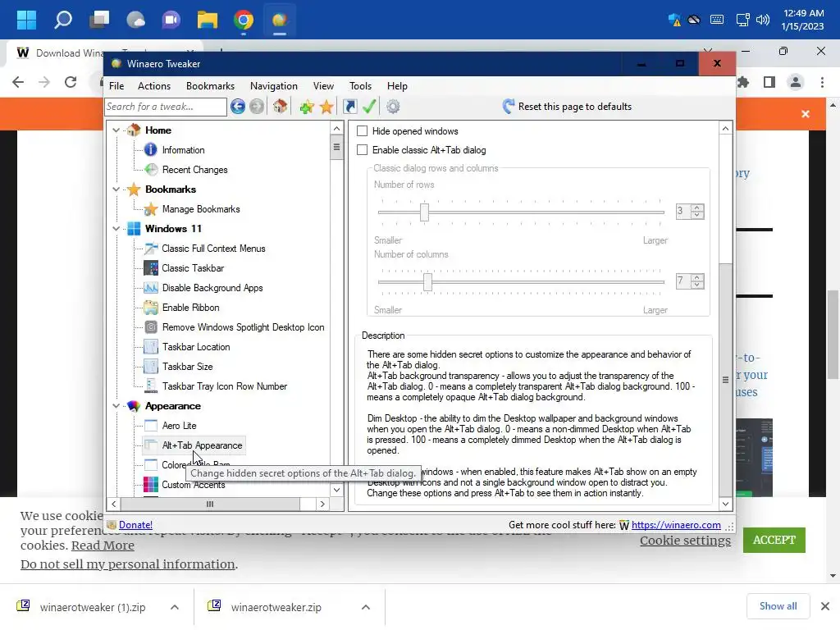
Task: Collapse the Windows 11 tree node
Action: point(116,229)
